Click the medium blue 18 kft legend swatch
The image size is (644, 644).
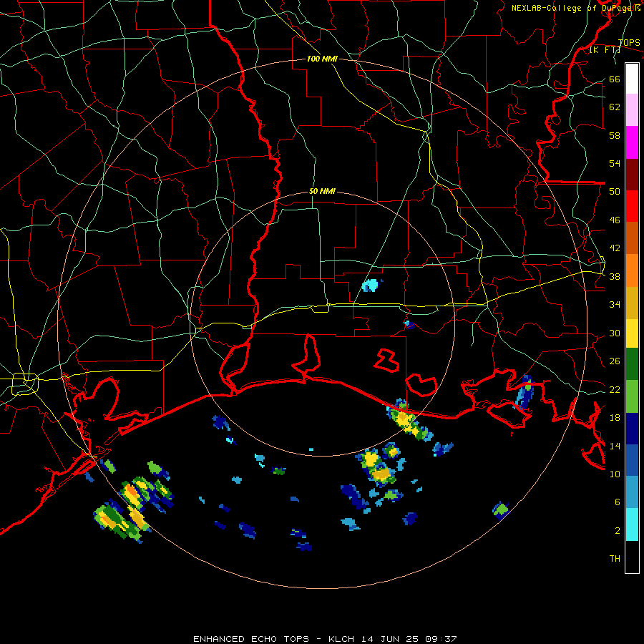(632, 460)
